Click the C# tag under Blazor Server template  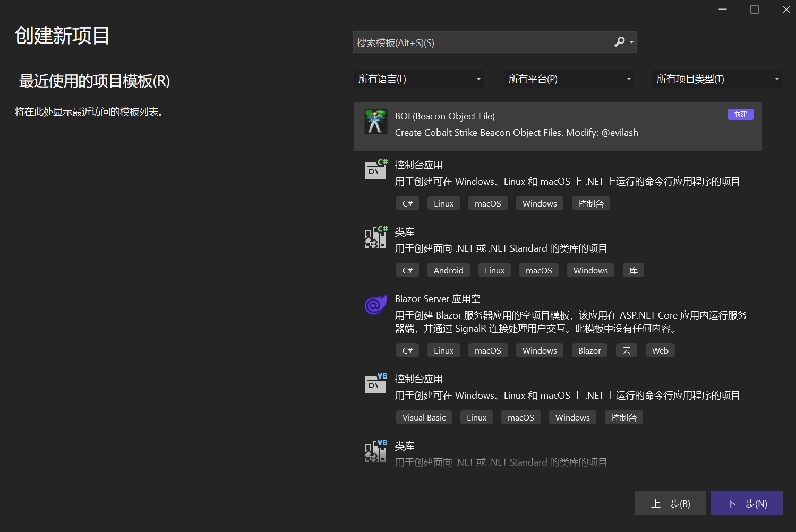[407, 350]
